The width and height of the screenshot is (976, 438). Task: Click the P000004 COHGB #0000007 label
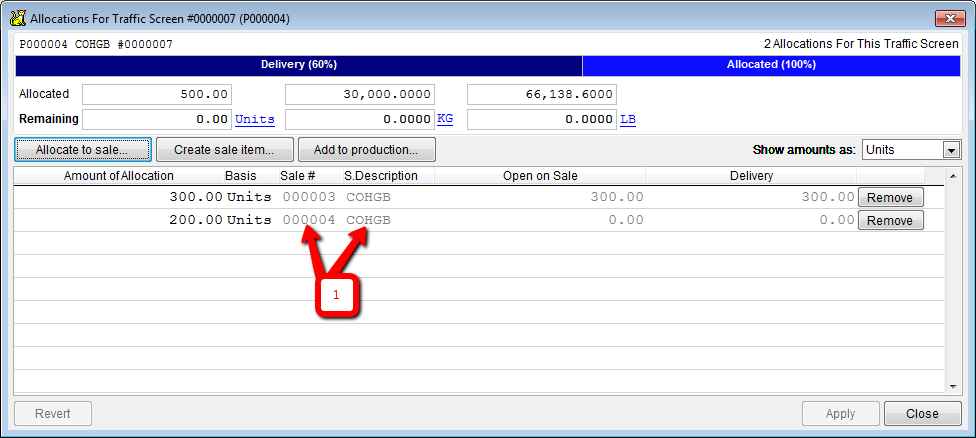tap(96, 45)
